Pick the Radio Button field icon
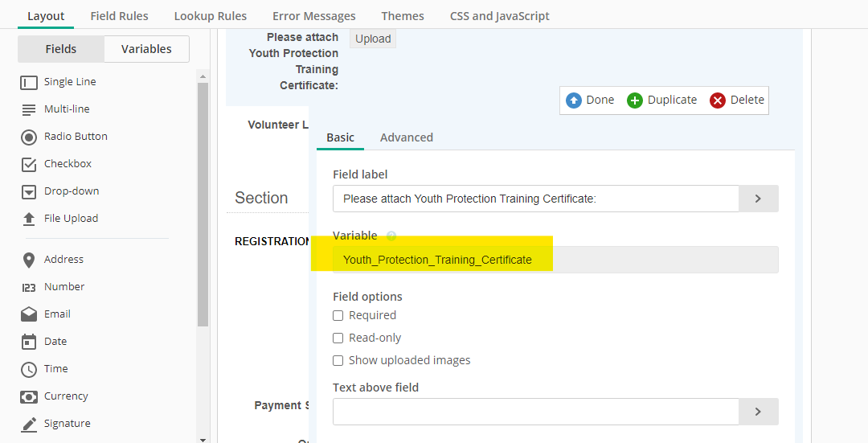 coord(29,137)
